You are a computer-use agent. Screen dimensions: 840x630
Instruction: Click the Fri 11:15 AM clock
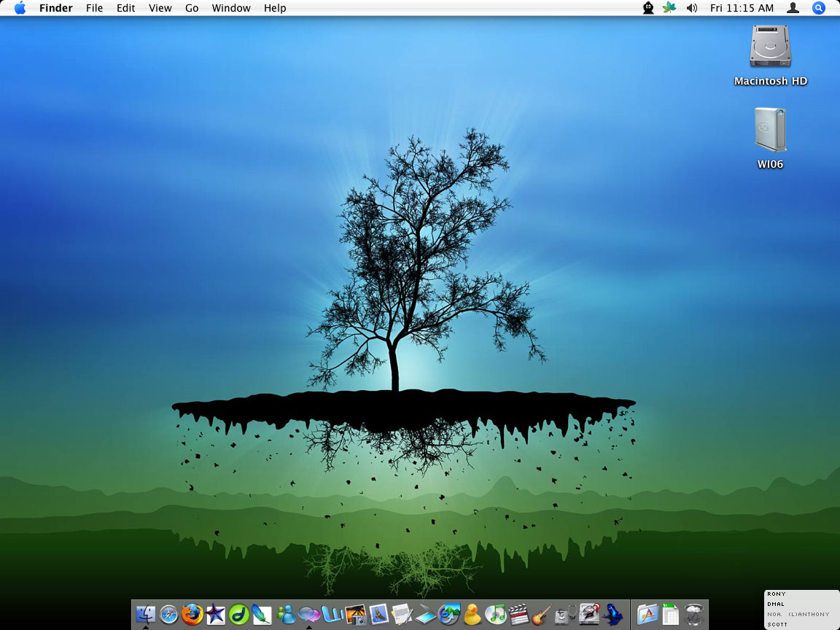click(742, 8)
